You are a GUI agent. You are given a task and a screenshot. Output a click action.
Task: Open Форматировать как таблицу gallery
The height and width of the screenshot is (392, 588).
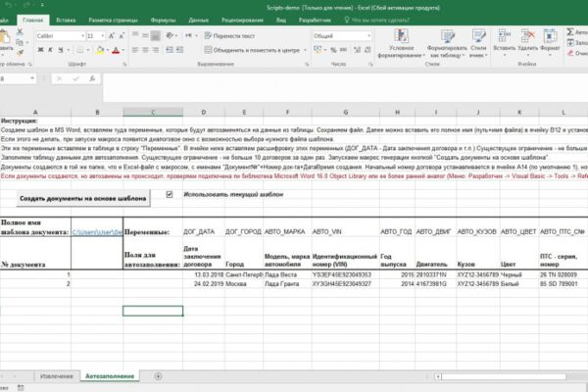447,44
